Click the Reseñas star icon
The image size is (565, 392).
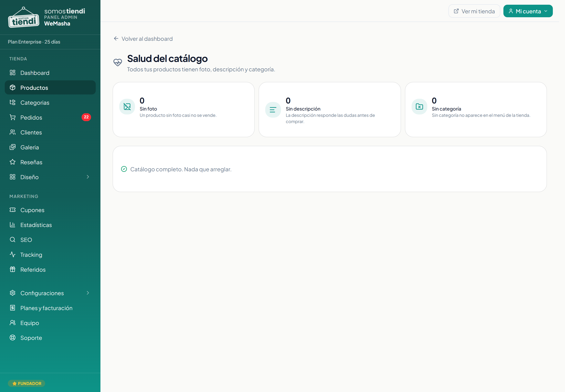[13, 162]
